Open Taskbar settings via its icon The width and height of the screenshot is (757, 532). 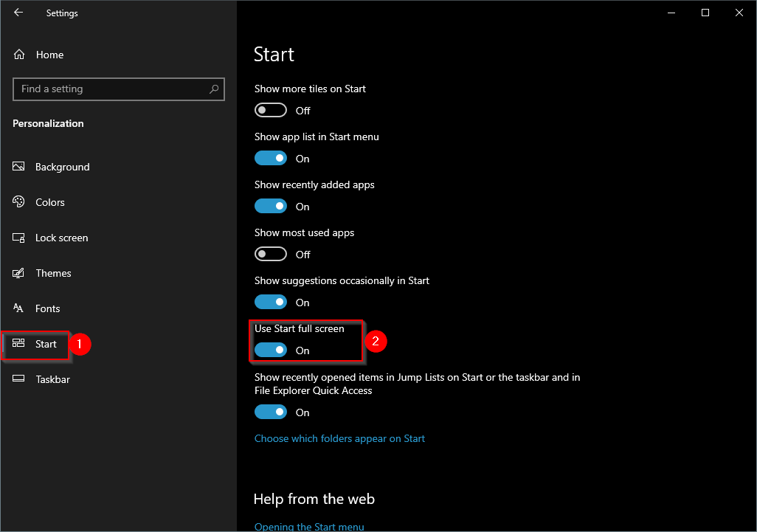18,379
